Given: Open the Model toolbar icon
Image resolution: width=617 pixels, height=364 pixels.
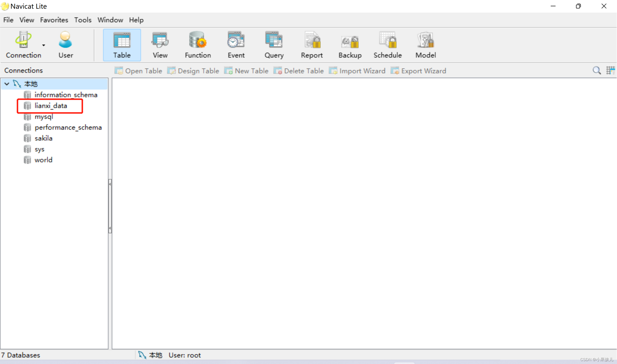Looking at the screenshot, I should click(x=425, y=45).
